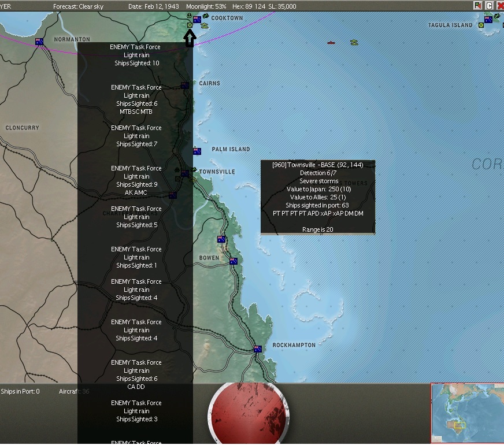Screen dimensions: 504x445
Task: Click Ships sighted in port: 63
Action: click(317, 205)
